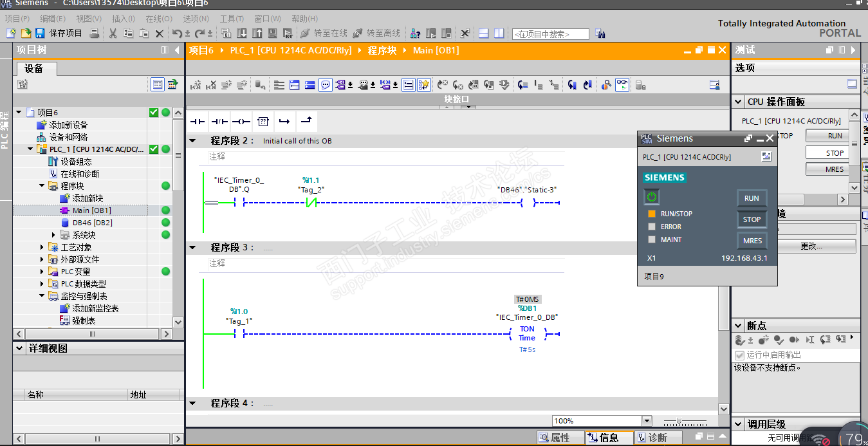Open an existing project via toolbar icon

click(26, 33)
